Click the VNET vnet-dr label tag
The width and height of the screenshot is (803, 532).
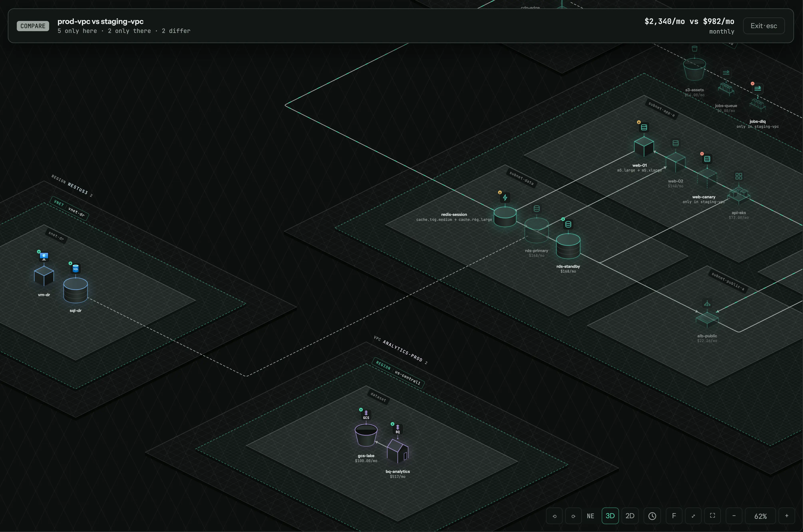pos(69,208)
